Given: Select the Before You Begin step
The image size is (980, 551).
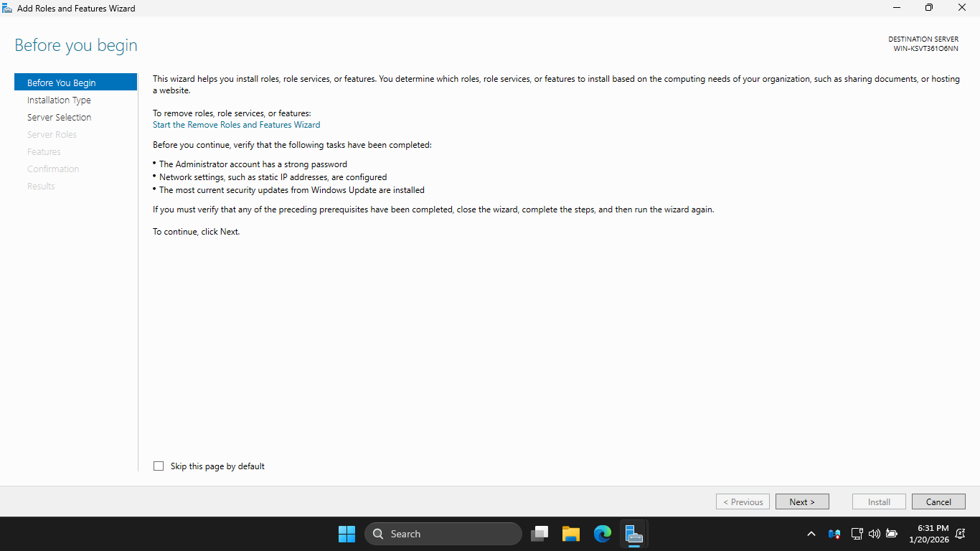Looking at the screenshot, I should 61,83.
